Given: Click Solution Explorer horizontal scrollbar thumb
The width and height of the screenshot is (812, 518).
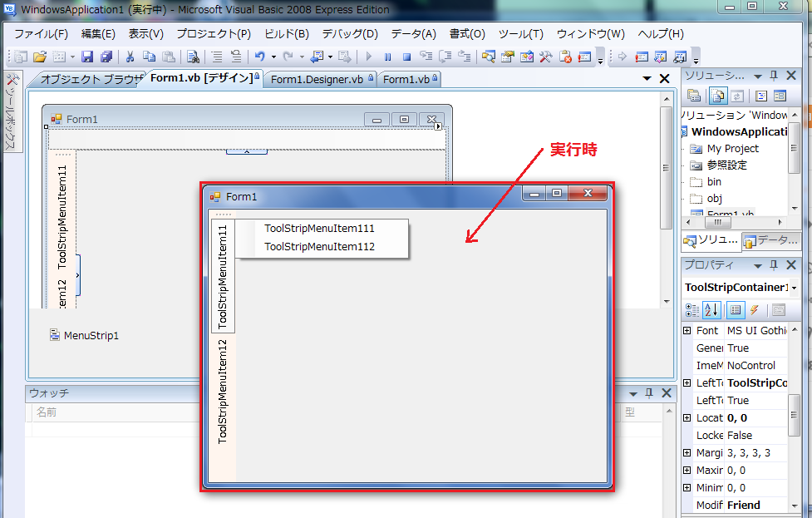Looking at the screenshot, I should point(718,222).
